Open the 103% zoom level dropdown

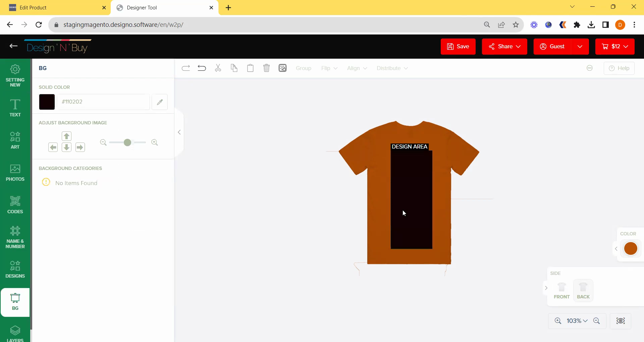[x=577, y=321]
